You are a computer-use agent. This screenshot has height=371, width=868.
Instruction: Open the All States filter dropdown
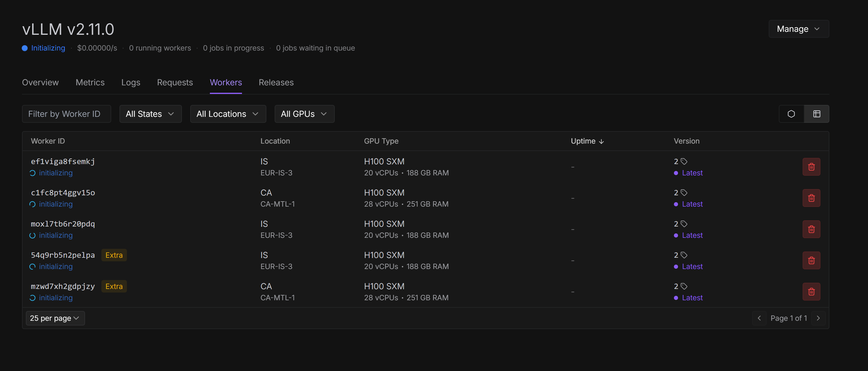tap(150, 114)
